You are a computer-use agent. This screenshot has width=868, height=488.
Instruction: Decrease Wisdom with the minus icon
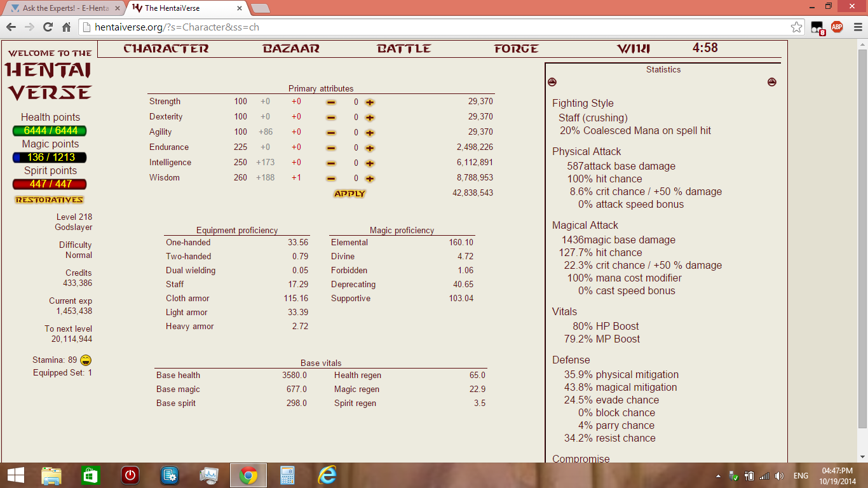click(331, 178)
